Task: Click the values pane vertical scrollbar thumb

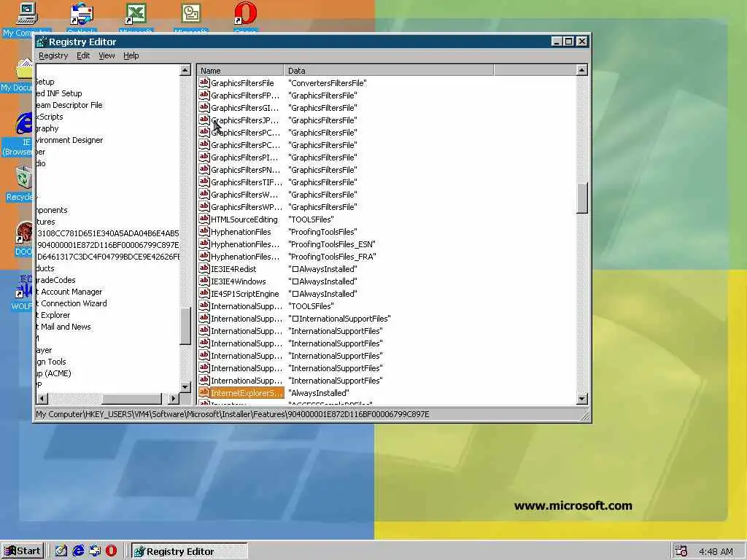Action: pos(581,198)
